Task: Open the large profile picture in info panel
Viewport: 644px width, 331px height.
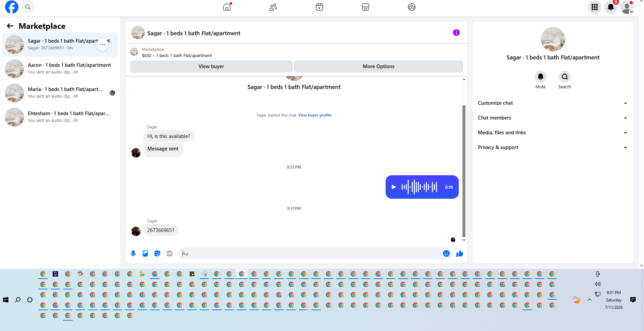Action: (x=553, y=39)
